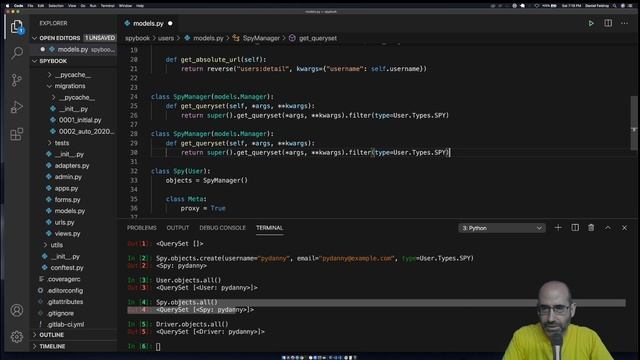
Task: Open the Search view in activity bar
Action: pos(17,53)
